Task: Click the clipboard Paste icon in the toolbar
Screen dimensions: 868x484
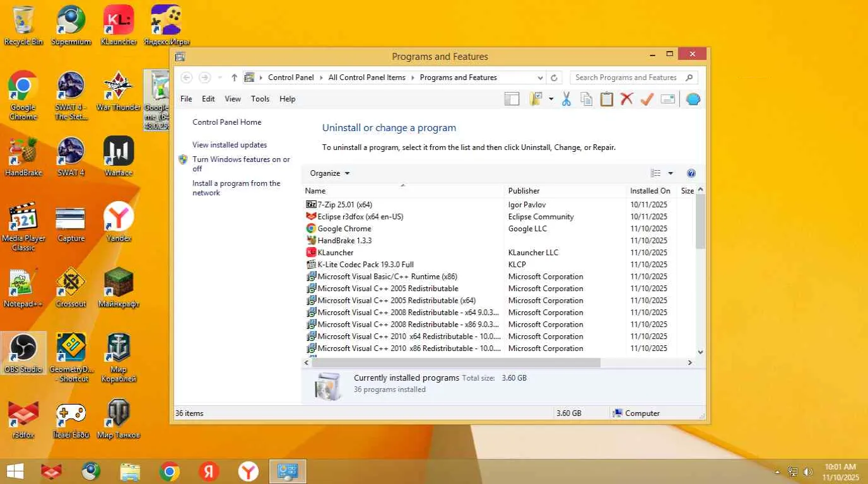Action: pyautogui.click(x=606, y=99)
